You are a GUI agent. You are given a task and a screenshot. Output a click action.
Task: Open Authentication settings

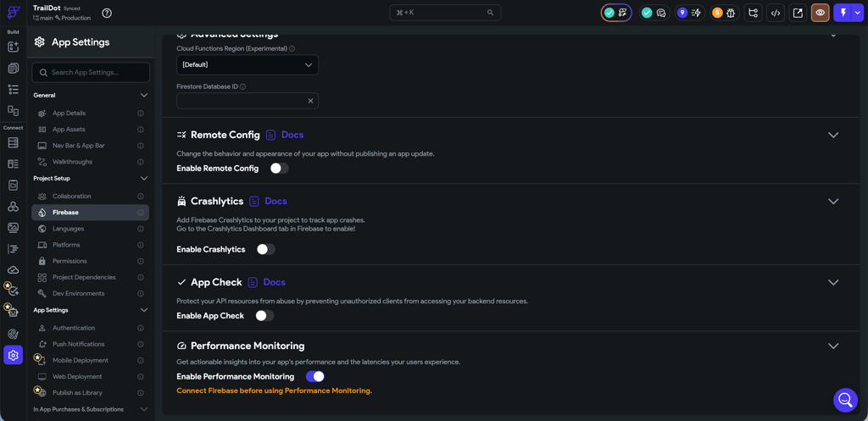(90, 328)
